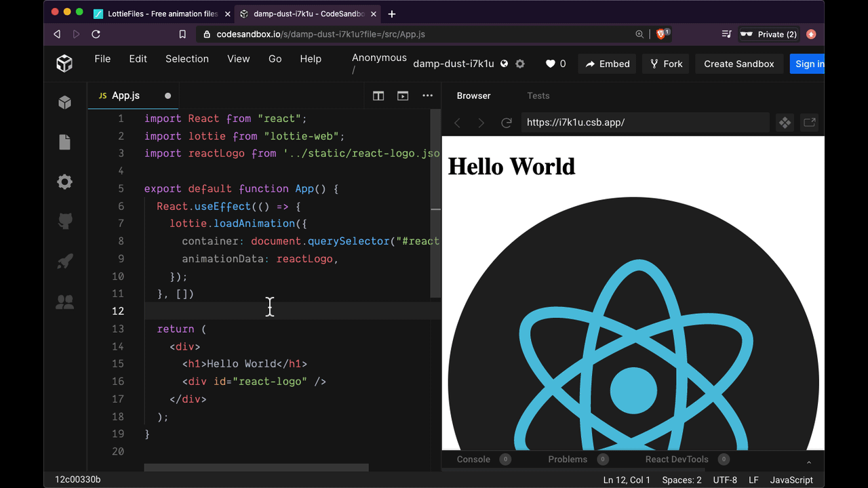Click the preview sandbox diamond icon

pos(785,123)
